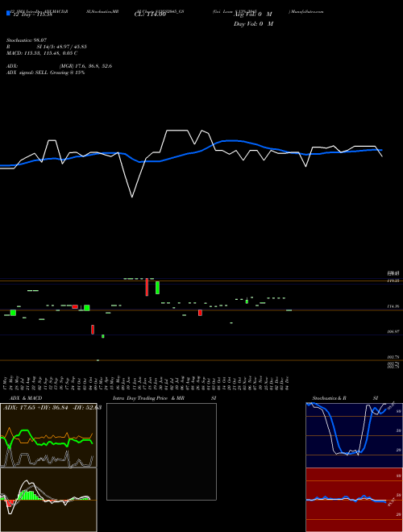This screenshot has height=532, width=403.
Task: Click the blue stochastics chart panel
Action: 354,435
